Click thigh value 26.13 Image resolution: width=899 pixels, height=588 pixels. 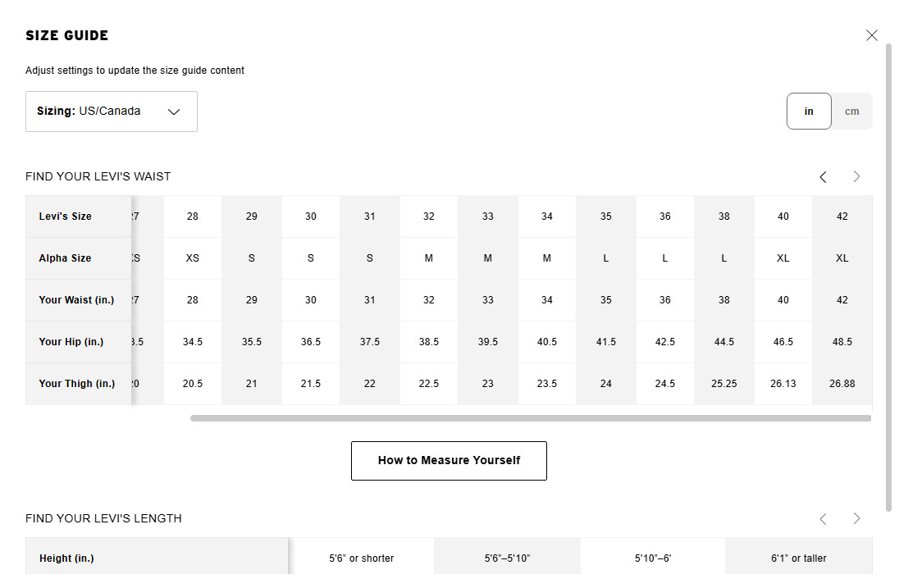(783, 384)
